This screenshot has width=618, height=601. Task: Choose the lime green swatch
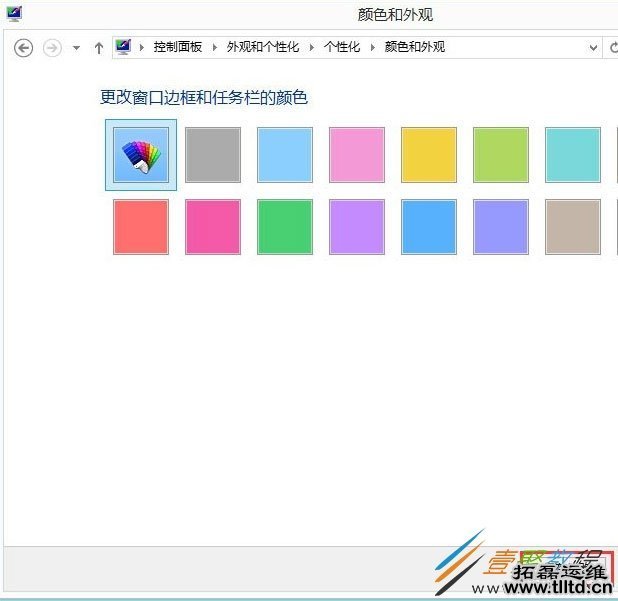pos(501,155)
